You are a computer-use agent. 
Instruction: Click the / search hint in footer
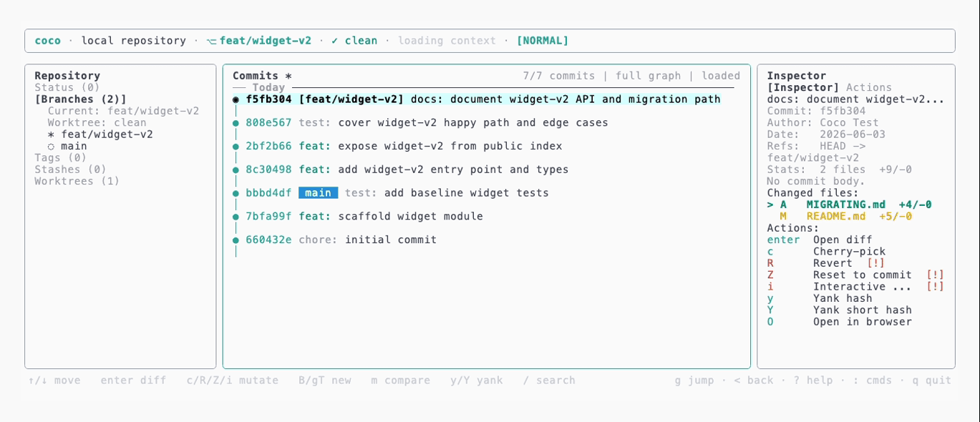[x=549, y=381]
